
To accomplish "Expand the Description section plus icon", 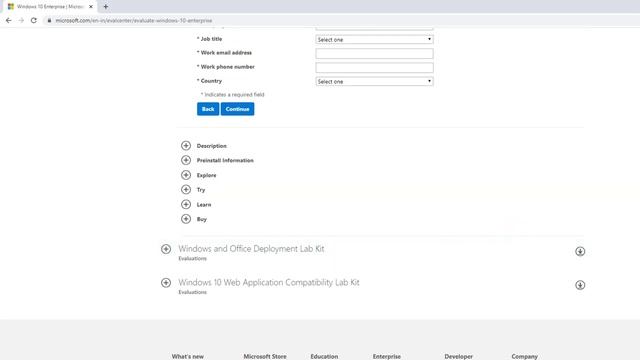I will (186, 146).
